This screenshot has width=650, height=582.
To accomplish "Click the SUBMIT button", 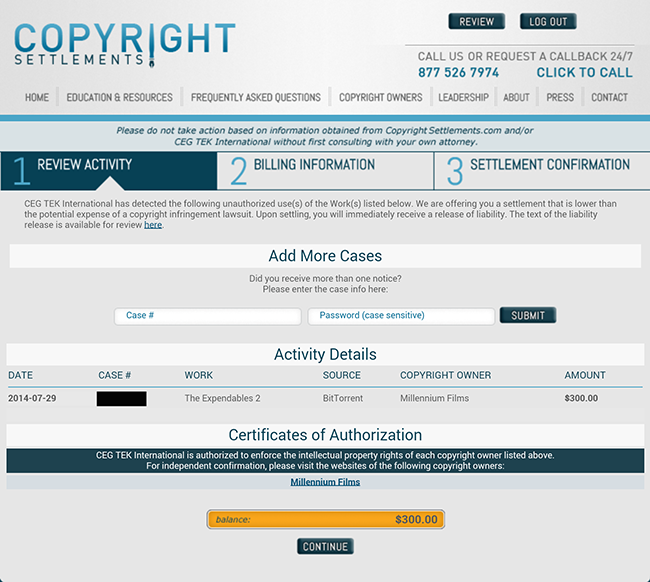I will (x=528, y=315).
